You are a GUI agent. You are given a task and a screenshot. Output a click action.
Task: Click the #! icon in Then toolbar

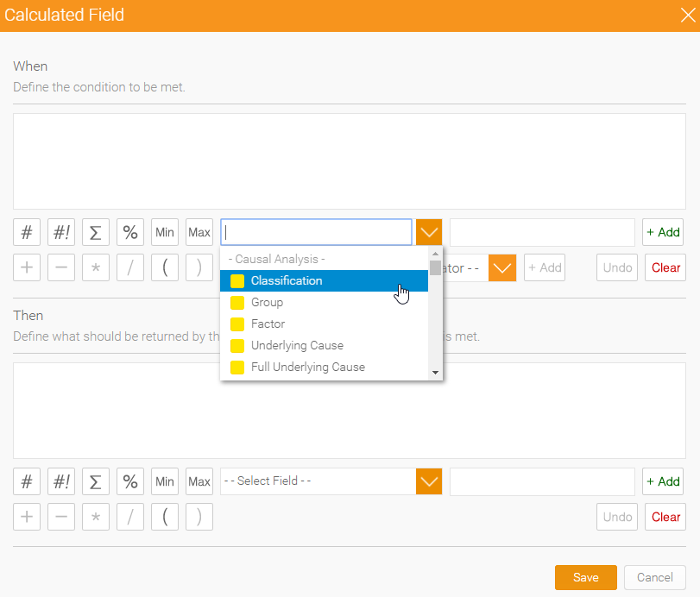(60, 481)
